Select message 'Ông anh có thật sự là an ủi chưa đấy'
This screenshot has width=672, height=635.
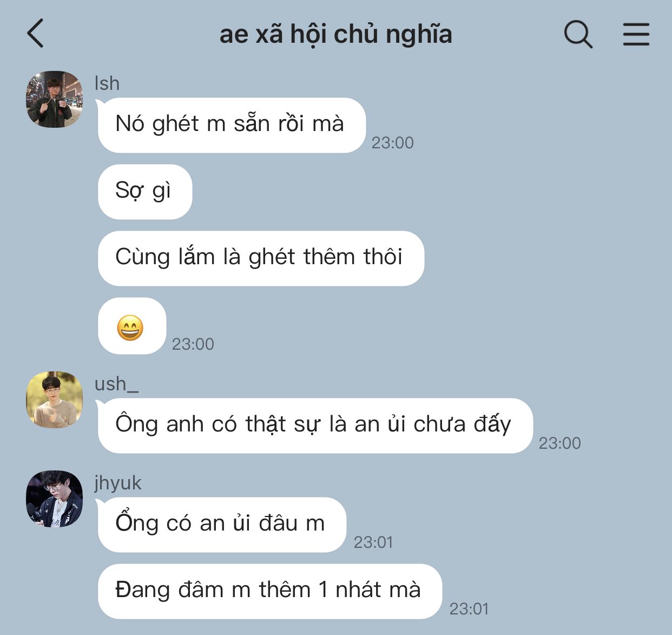click(x=315, y=425)
